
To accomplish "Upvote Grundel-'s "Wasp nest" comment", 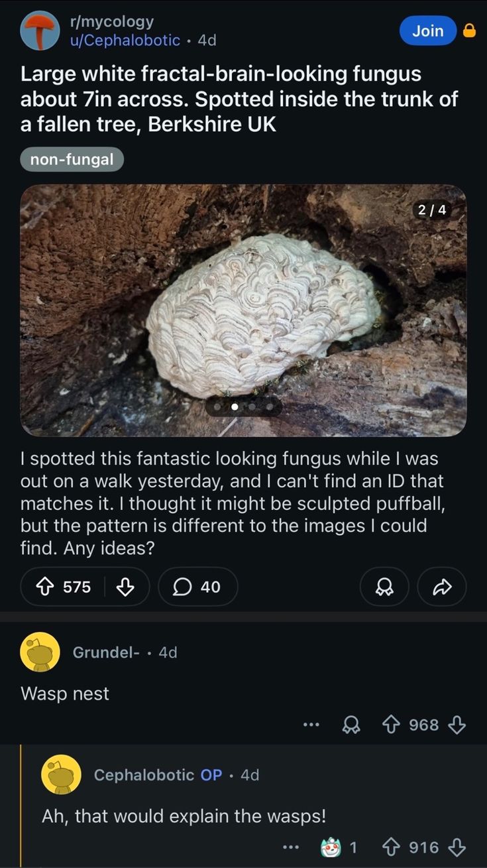I will tap(391, 725).
